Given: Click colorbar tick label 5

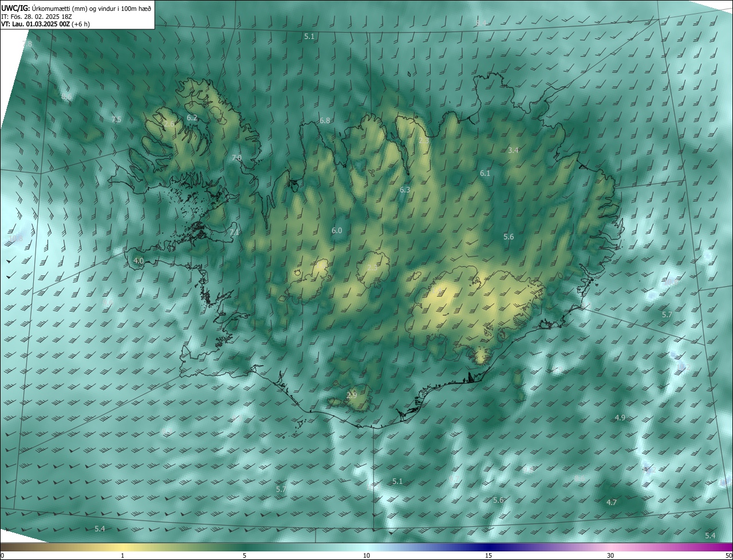Looking at the screenshot, I should [x=245, y=556].
